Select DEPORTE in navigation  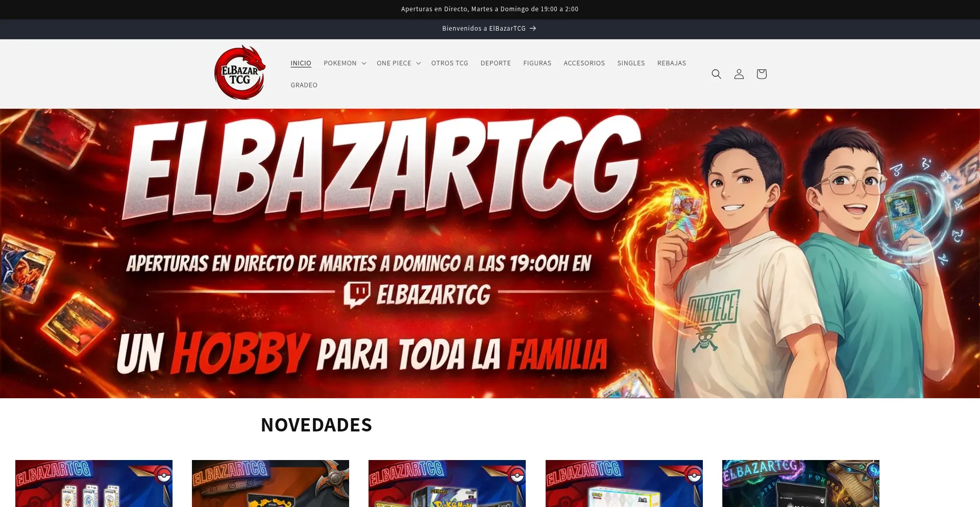[496, 63]
